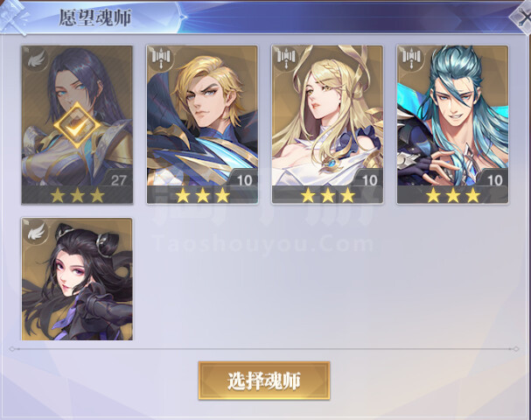Confirm with the 选择魂师 button
The height and width of the screenshot is (420, 531).
pyautogui.click(x=264, y=381)
